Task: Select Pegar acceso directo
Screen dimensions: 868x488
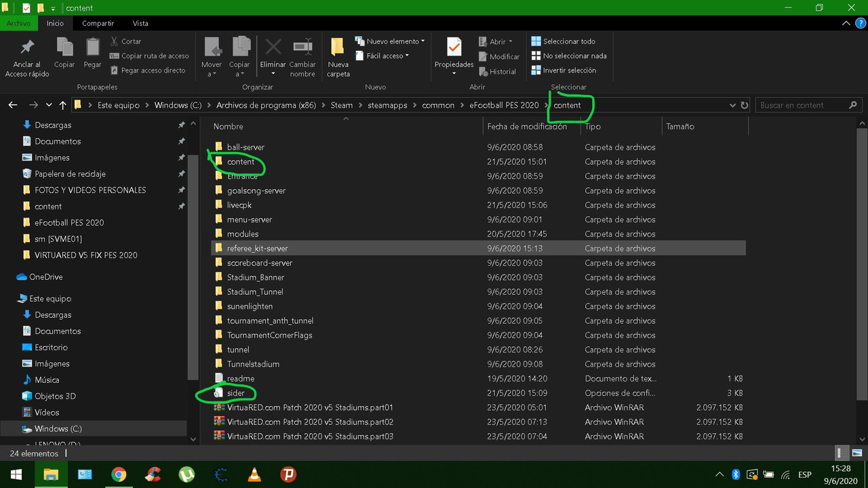Action: tap(147, 70)
